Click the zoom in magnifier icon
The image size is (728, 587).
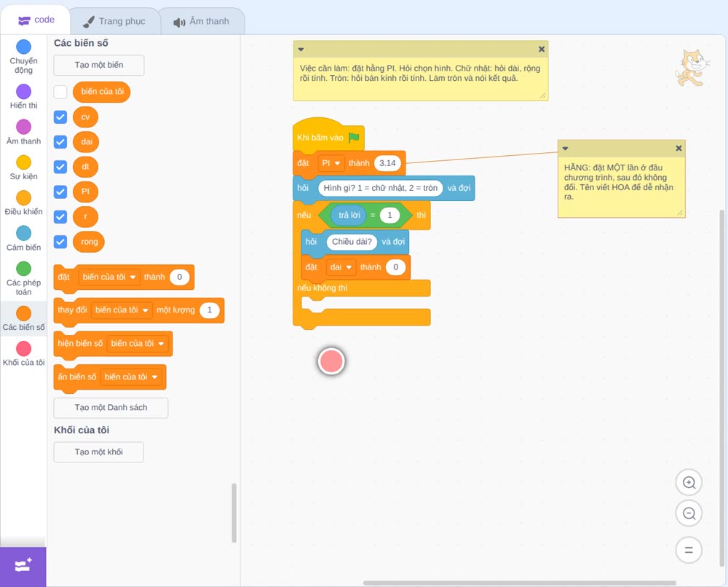tap(689, 483)
